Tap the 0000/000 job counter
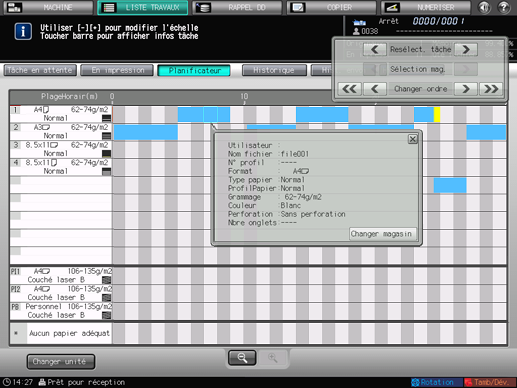Image resolution: width=517 pixels, height=388 pixels. (x=438, y=21)
